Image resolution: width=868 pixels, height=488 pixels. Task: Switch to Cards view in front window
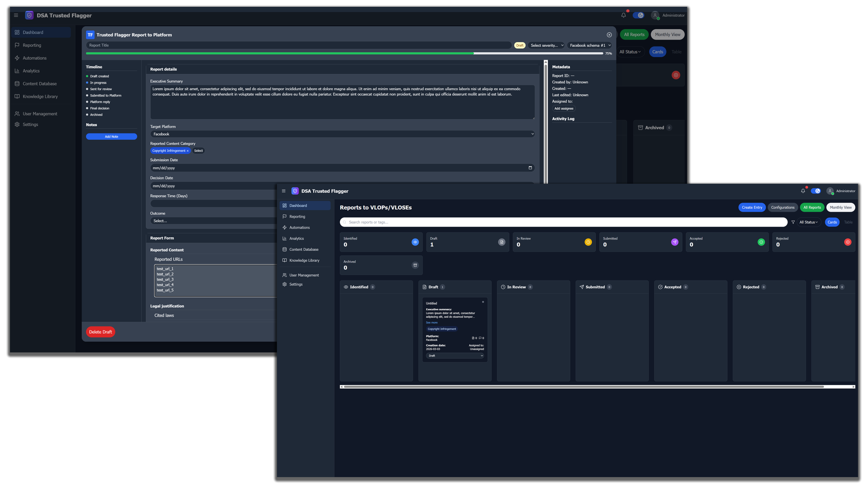832,222
